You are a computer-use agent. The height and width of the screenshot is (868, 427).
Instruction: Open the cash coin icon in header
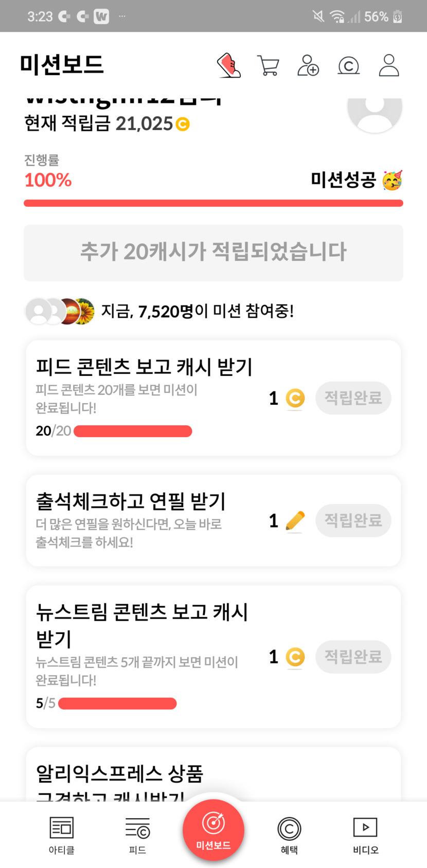348,66
